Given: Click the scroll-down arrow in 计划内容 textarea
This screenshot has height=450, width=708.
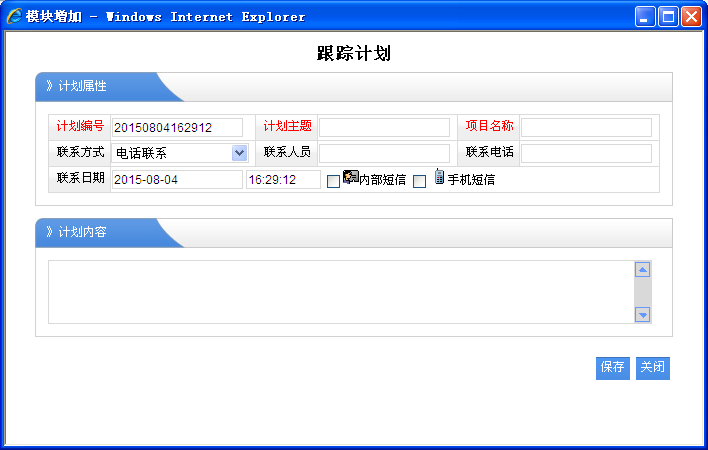Looking at the screenshot, I should tap(643, 314).
